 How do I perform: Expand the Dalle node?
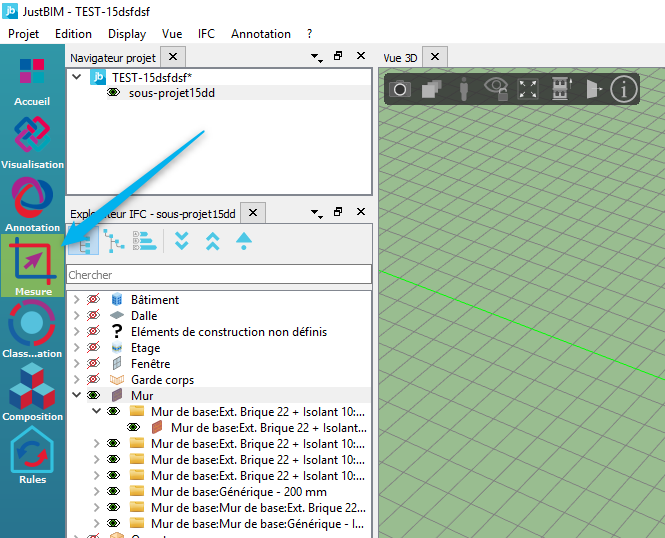tap(77, 315)
